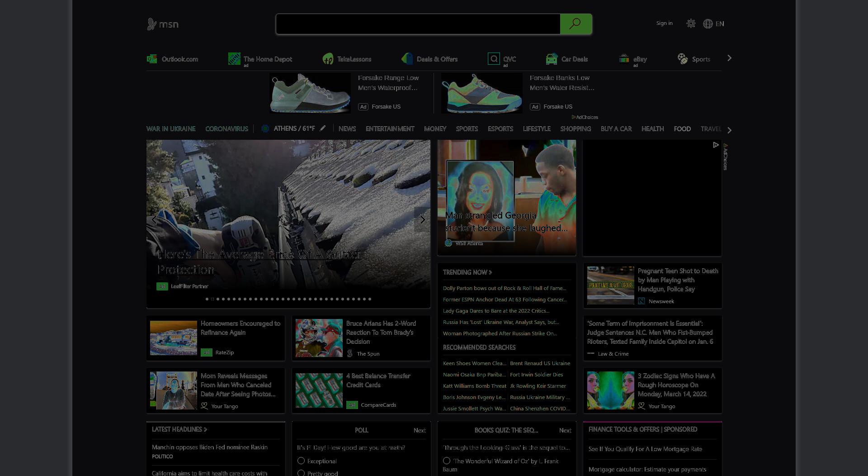868x476 pixels.
Task: Go to the next carousel slide
Action: pos(422,220)
